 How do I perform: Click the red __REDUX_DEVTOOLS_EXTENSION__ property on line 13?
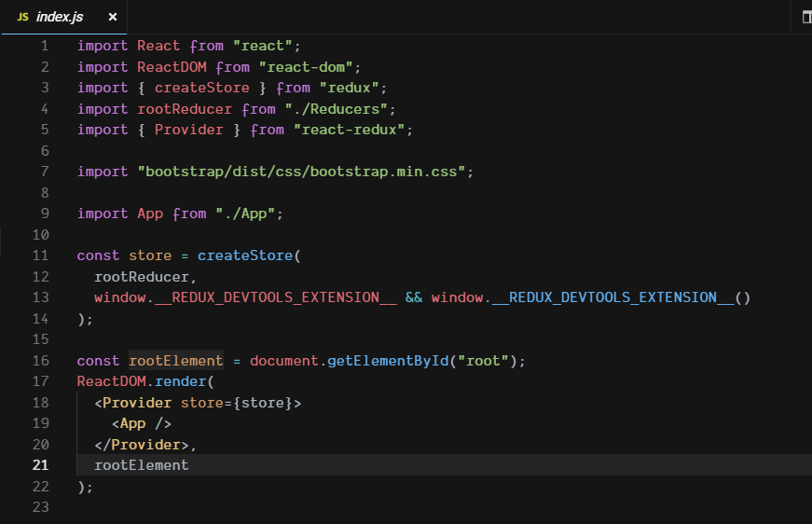276,297
